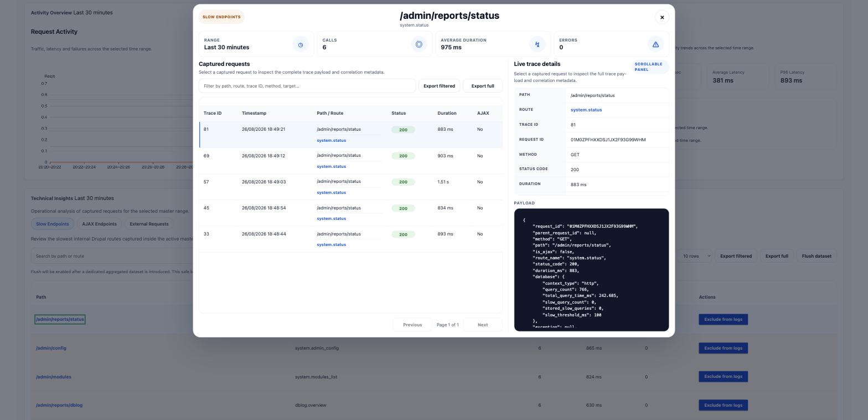The height and width of the screenshot is (420, 868).
Task: Open system.status route link in trace details
Action: click(586, 110)
